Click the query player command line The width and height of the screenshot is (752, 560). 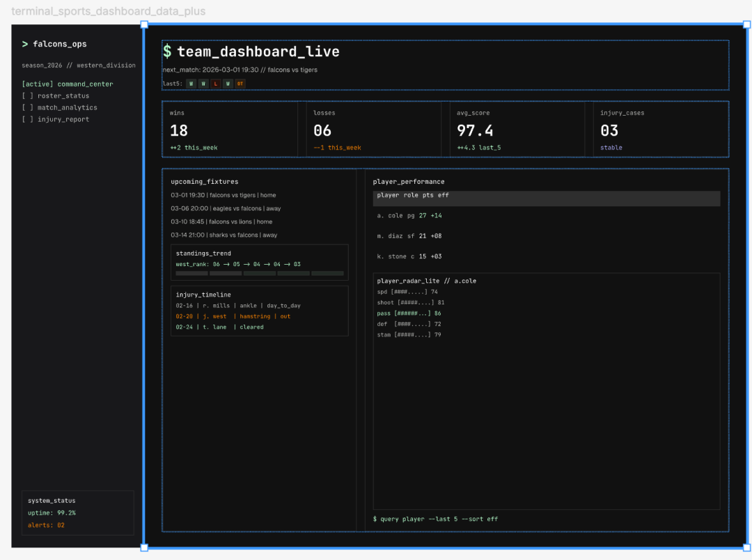(x=435, y=519)
